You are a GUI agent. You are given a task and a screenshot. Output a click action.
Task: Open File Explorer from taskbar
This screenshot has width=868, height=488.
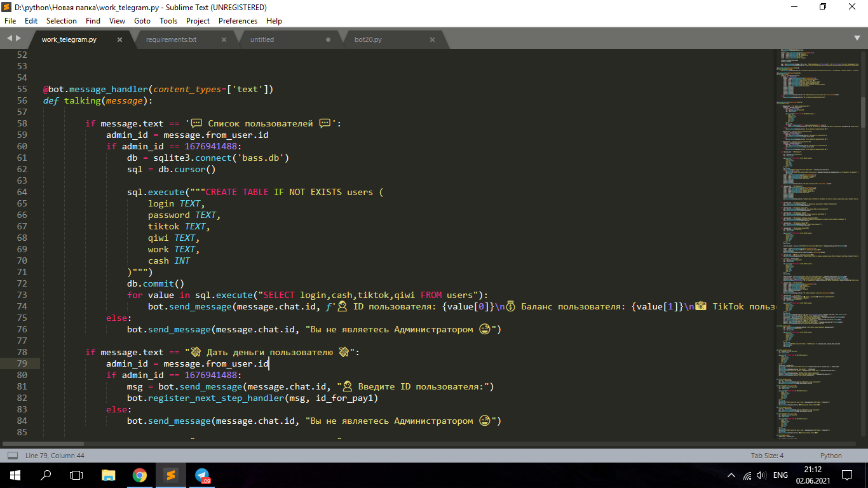coord(109,475)
